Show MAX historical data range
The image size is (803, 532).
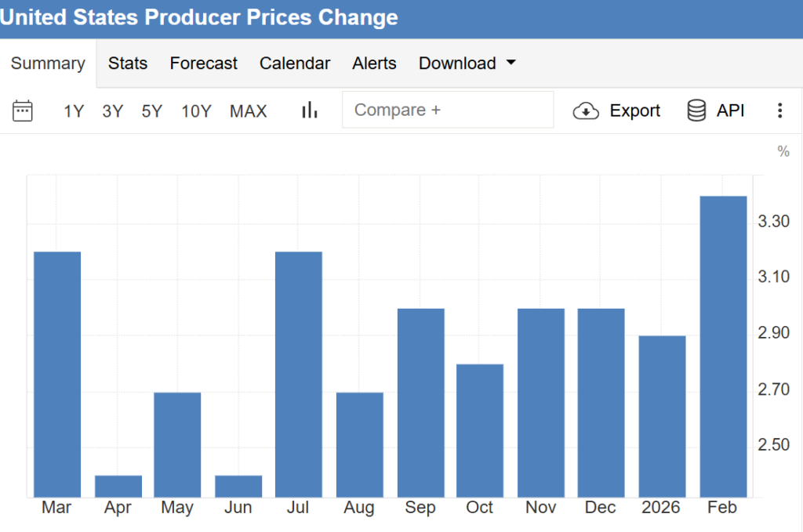[x=248, y=111]
